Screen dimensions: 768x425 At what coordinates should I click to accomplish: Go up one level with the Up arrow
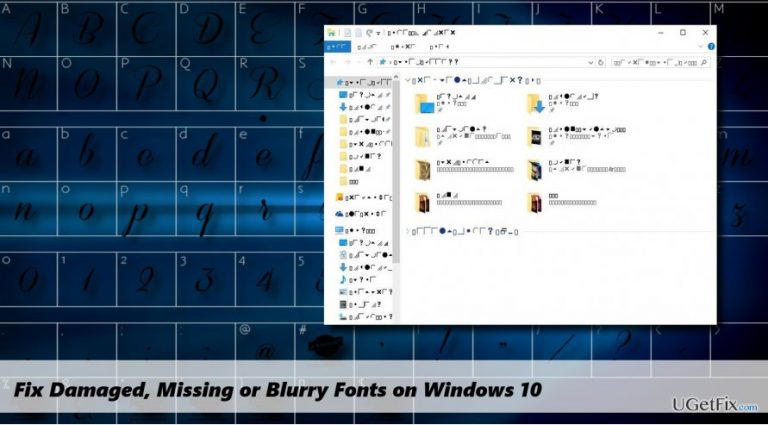coord(370,62)
